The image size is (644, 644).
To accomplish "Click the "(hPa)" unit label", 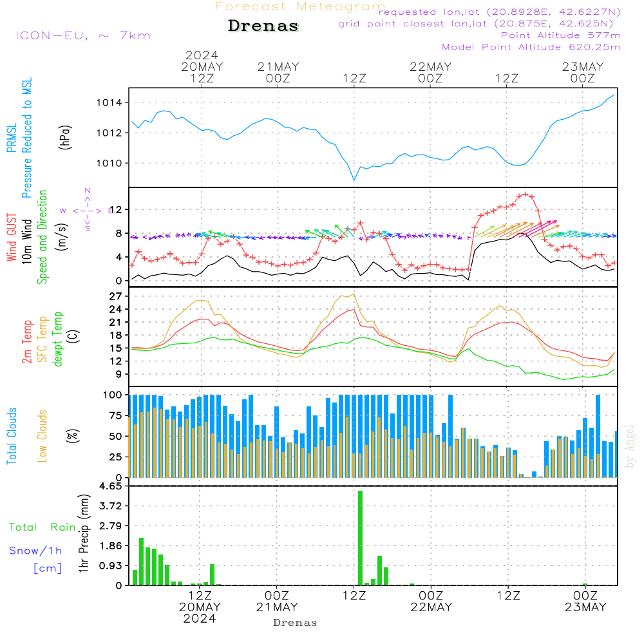I will point(65,137).
